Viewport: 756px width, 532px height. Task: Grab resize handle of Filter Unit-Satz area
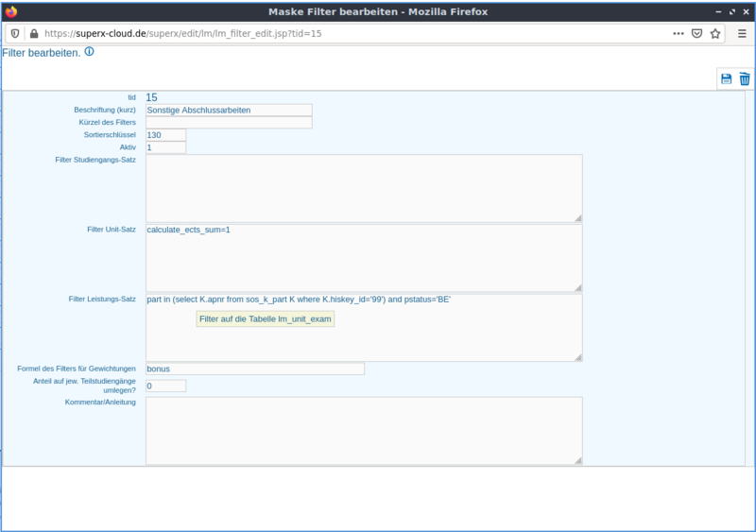pos(578,287)
